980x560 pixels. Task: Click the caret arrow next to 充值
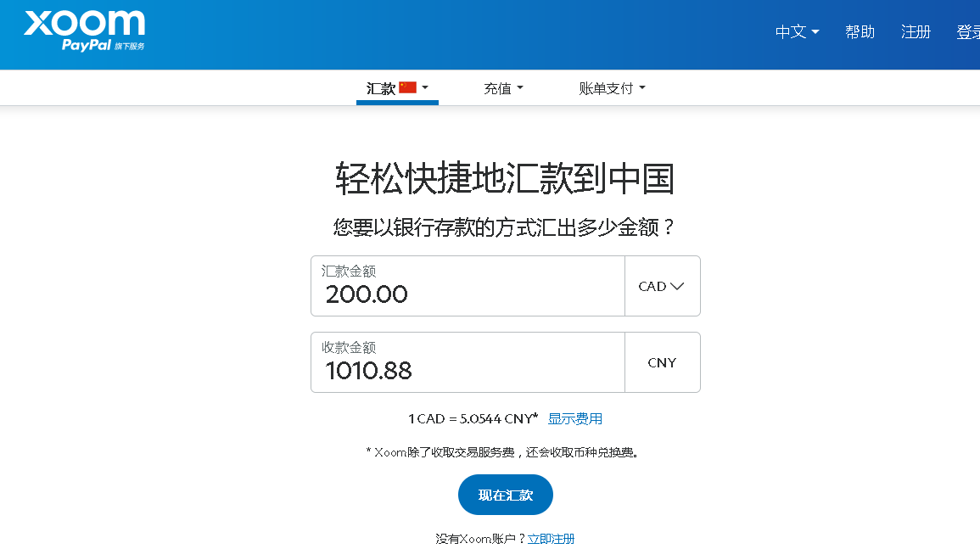pyautogui.click(x=520, y=87)
